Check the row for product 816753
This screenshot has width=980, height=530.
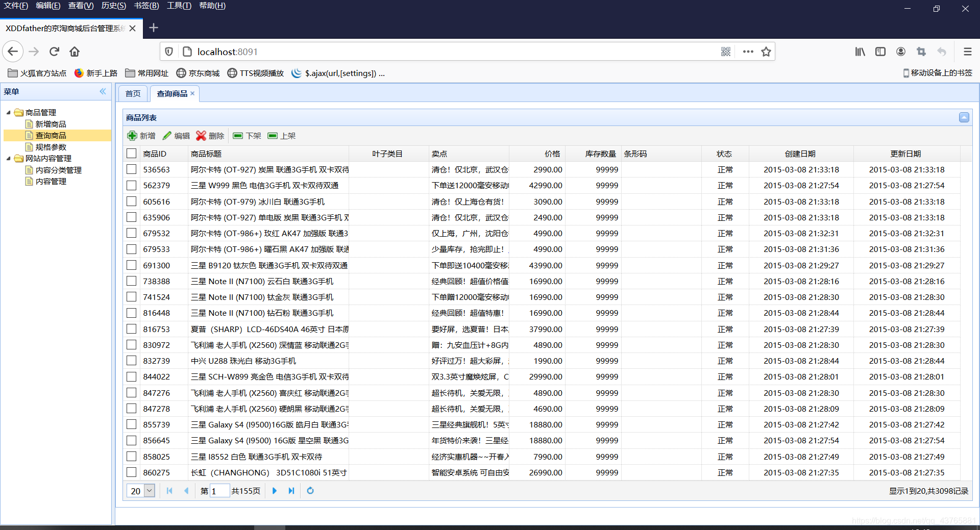click(x=132, y=329)
